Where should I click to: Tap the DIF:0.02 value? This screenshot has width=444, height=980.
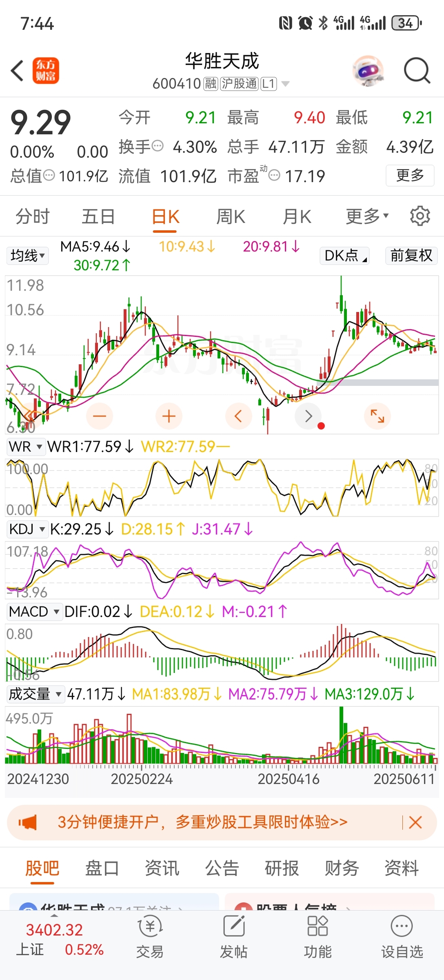[x=98, y=612]
